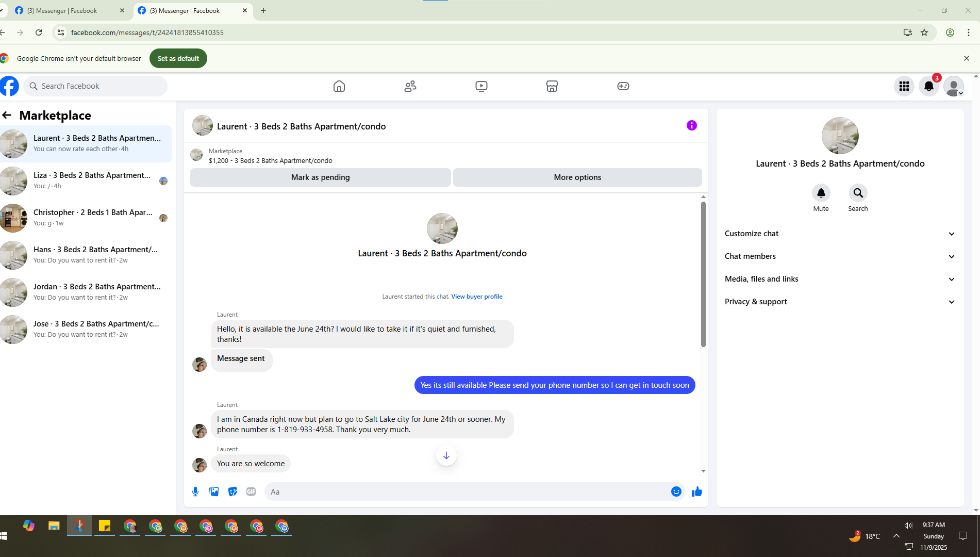Screen dimensions: 980x557
Task: Open the Hans 3 Beds conversation
Action: pos(86,255)
